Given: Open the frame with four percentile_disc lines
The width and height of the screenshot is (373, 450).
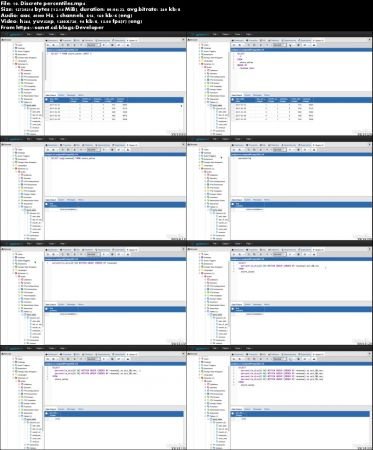Looking at the screenshot, I should (x=280, y=398).
